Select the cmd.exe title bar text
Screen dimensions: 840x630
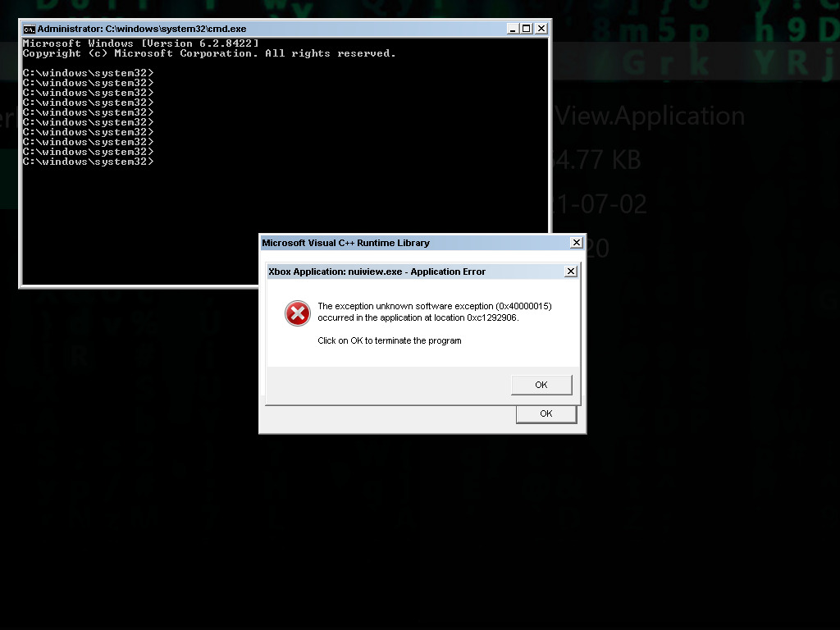pyautogui.click(x=142, y=29)
